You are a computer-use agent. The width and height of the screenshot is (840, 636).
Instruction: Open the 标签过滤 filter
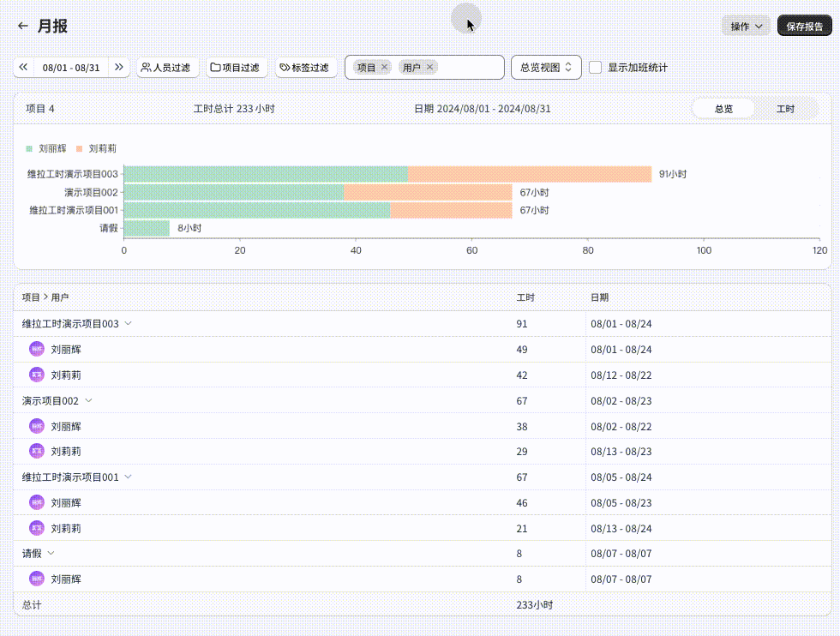305,68
